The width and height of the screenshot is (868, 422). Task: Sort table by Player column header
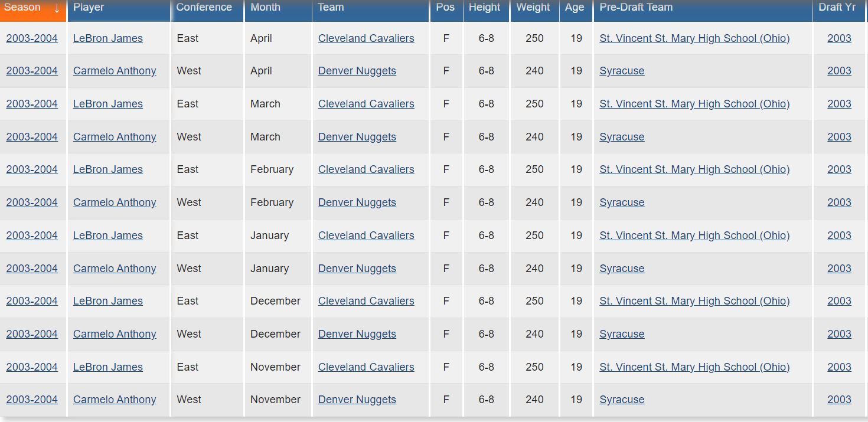pos(89,7)
